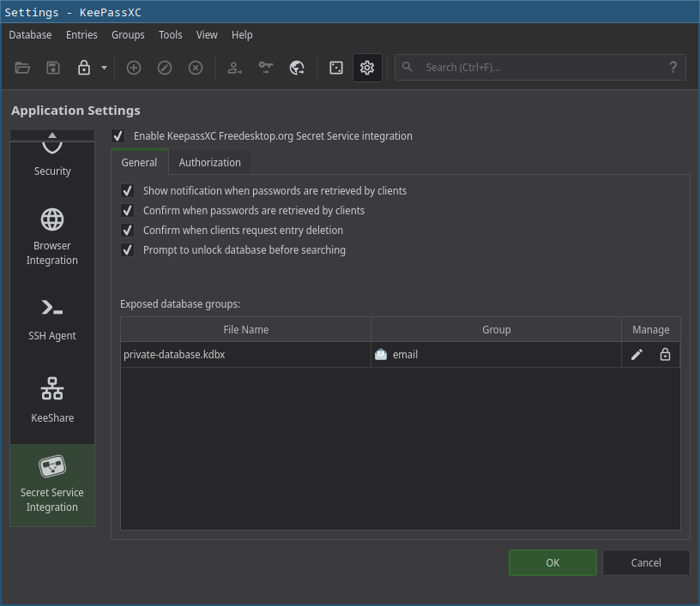Click the Edit Entry pencil circle icon
This screenshot has height=606, width=700.
click(x=165, y=68)
